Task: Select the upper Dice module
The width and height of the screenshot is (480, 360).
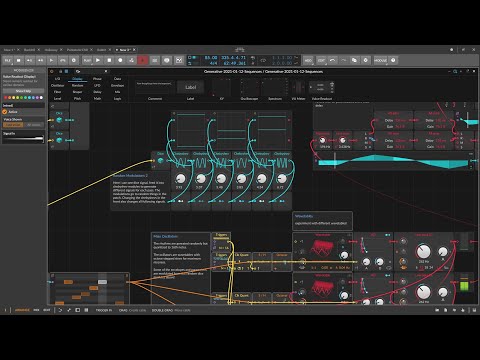Action: click(x=59, y=120)
